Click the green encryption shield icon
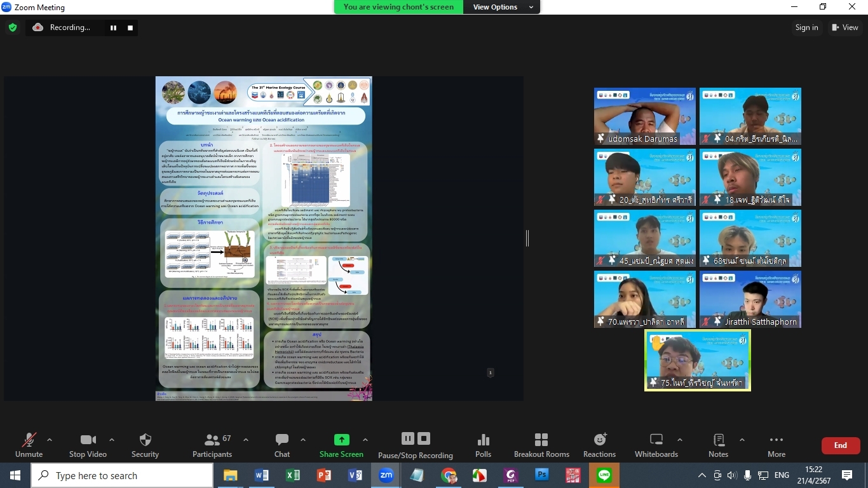 coord(12,27)
